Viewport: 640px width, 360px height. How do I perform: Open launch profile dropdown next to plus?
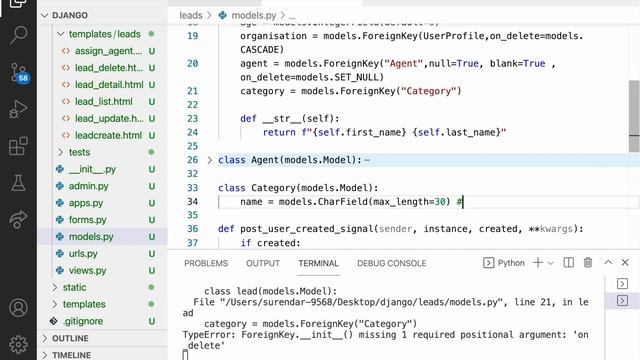pos(551,263)
